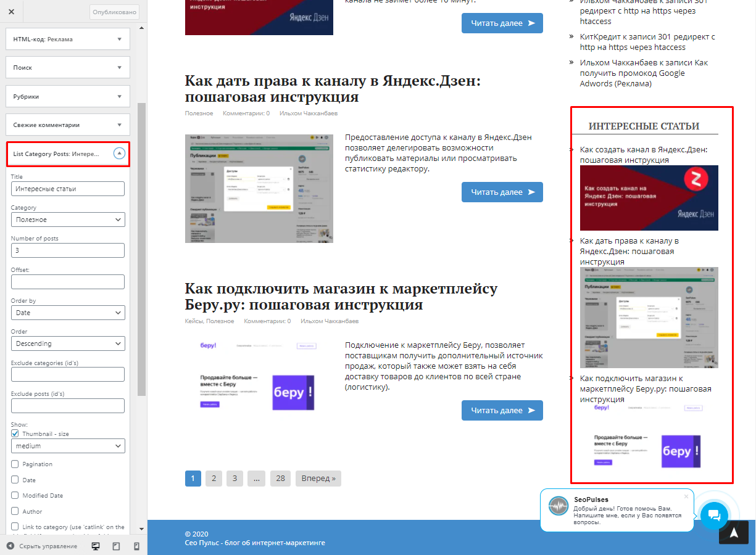Screen dimensions: 756x555
Task: Click Читать далее for the Яндекс.Дзен access post
Action: click(502, 192)
